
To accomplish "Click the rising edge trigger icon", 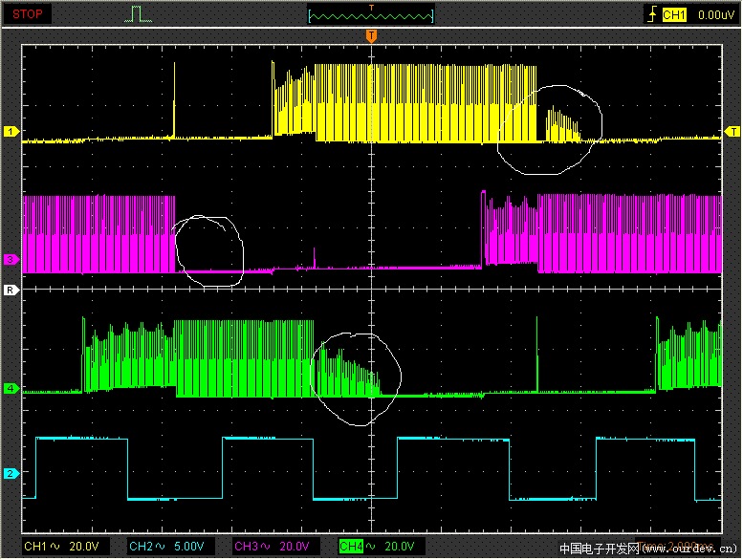I will pyautogui.click(x=652, y=14).
